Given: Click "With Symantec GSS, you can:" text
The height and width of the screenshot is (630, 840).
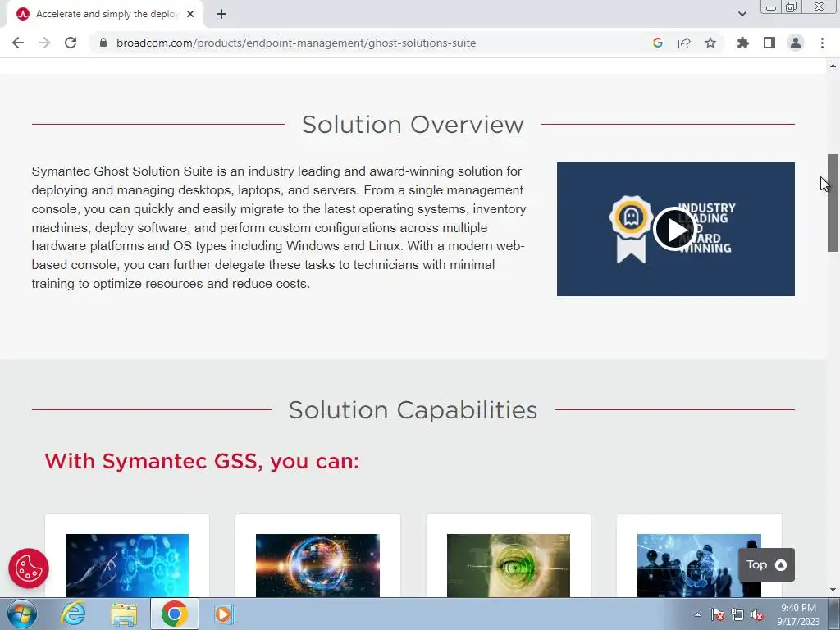Looking at the screenshot, I should tap(202, 461).
